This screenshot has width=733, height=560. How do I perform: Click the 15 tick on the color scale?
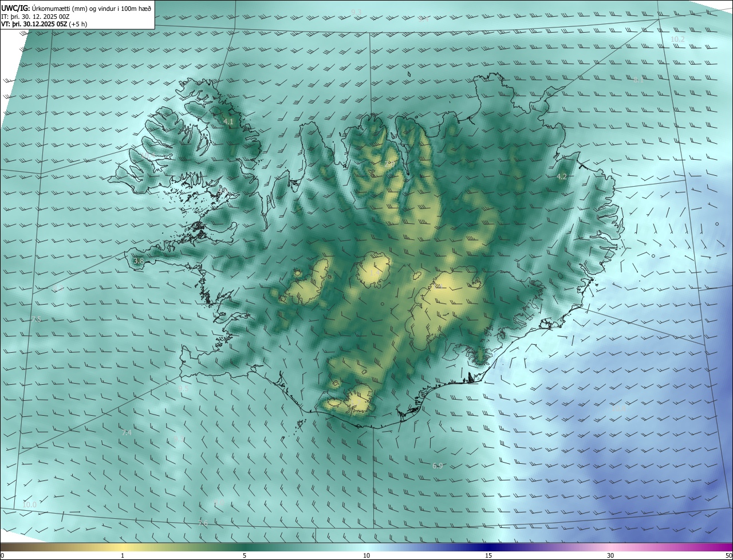[x=488, y=556]
